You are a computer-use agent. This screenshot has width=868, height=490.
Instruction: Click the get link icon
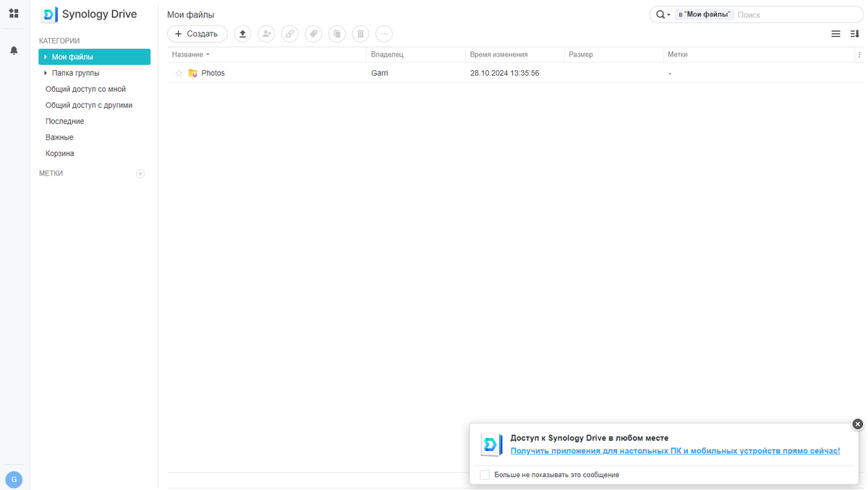(289, 34)
